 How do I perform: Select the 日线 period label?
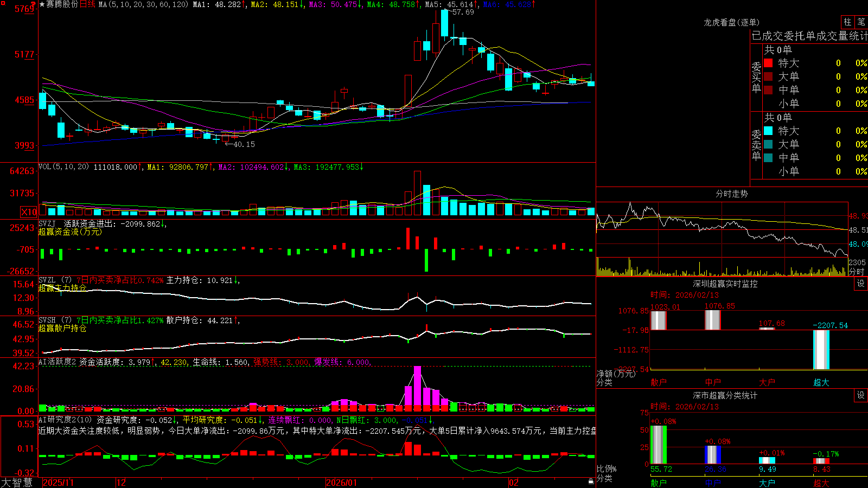coord(87,4)
